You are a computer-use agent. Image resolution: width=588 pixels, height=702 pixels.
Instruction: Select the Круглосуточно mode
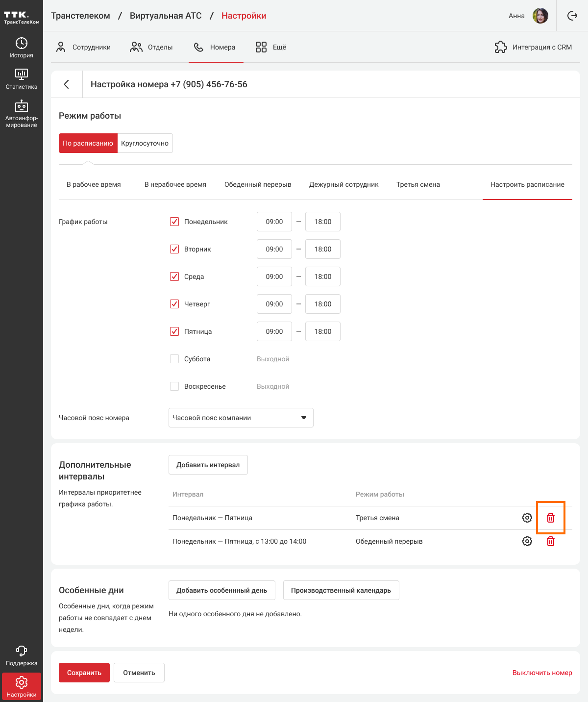tap(145, 143)
